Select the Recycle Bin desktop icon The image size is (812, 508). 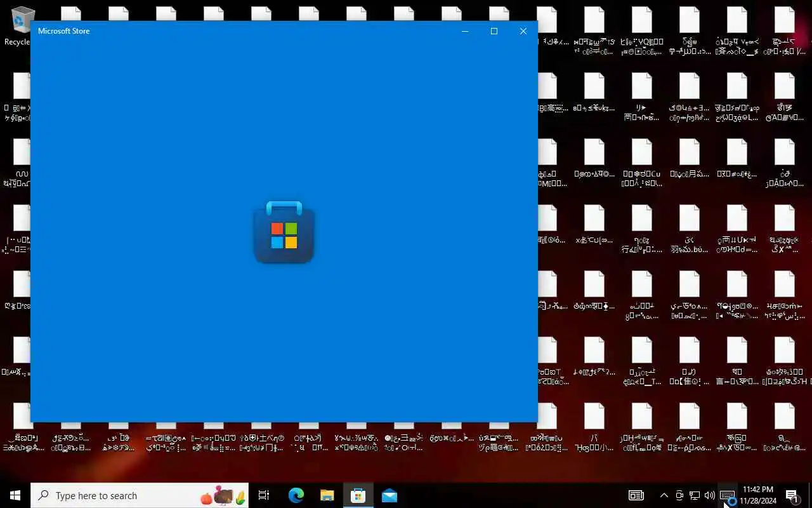18,27
